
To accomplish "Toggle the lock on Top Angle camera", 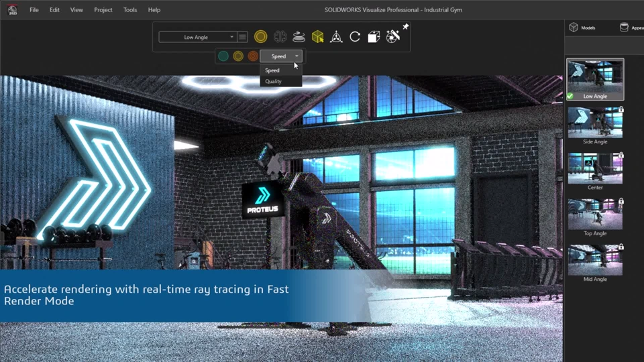I will (621, 201).
